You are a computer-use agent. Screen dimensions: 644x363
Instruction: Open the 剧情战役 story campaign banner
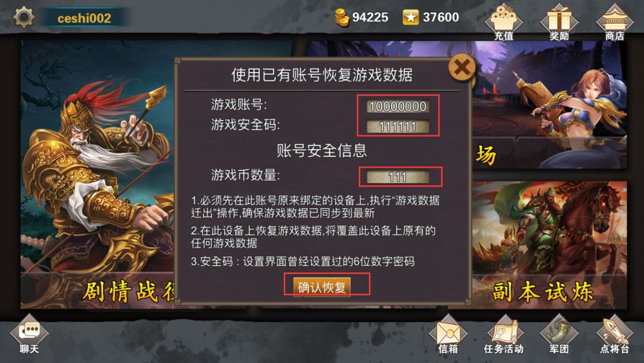(x=98, y=175)
